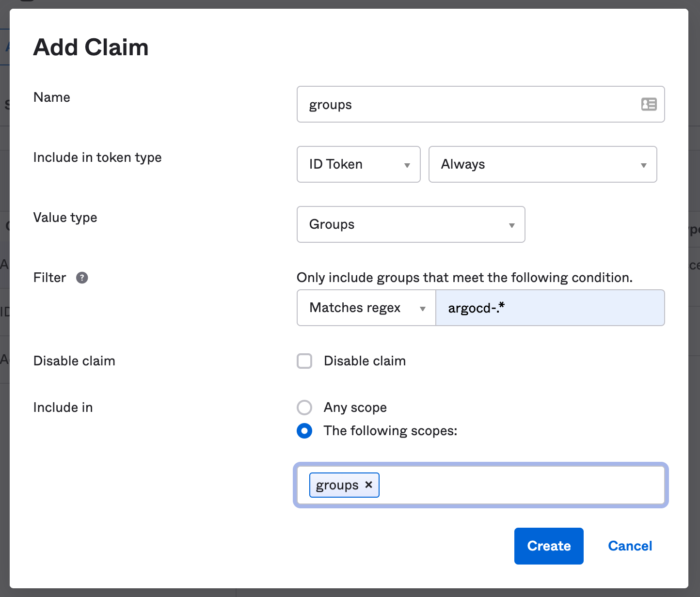Click the Any scope label text
700x597 pixels.
point(355,408)
